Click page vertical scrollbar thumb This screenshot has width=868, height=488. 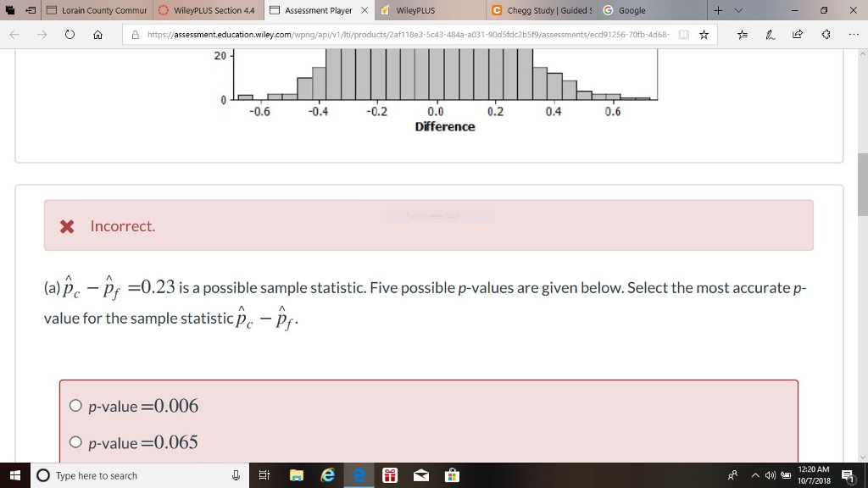pos(862,185)
